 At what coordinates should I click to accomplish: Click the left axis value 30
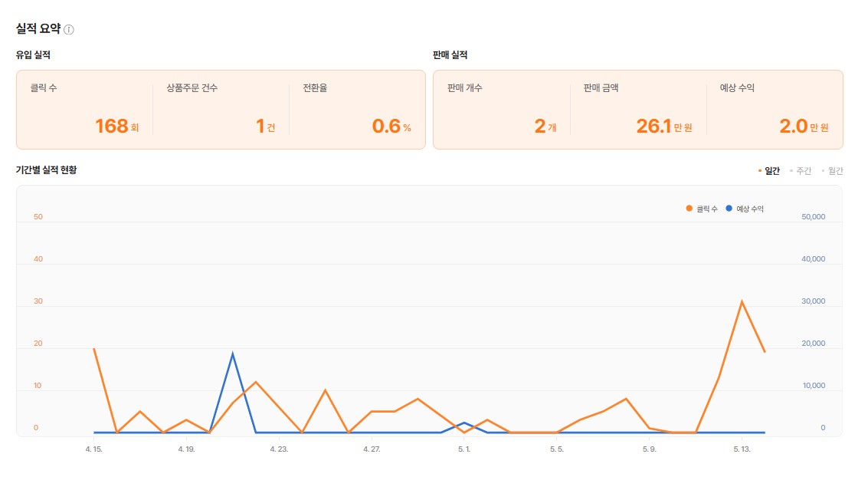pos(38,301)
